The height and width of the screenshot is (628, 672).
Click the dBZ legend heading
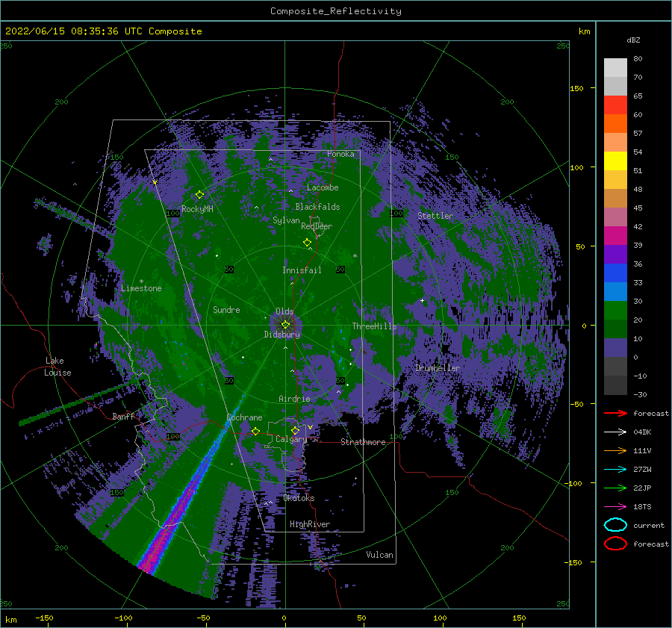click(633, 40)
